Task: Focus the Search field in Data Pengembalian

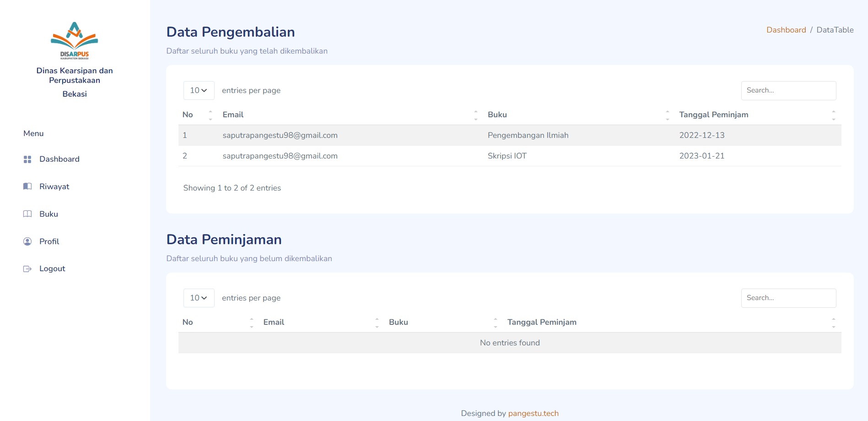Action: pyautogui.click(x=788, y=91)
